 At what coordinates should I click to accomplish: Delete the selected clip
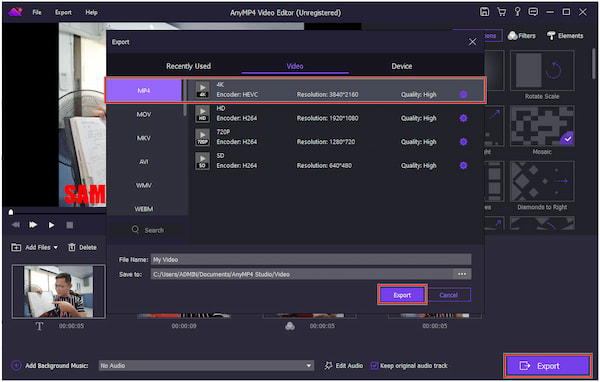point(82,247)
